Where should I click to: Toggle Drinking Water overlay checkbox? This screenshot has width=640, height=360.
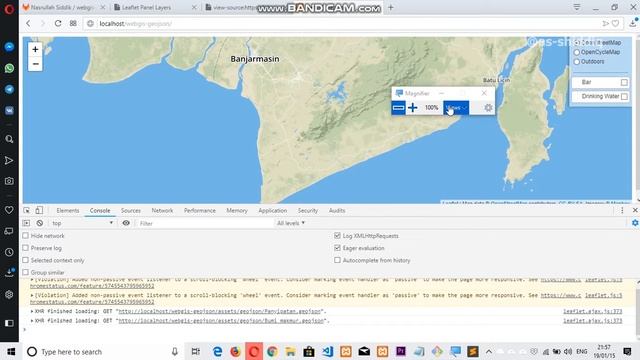pos(624,97)
